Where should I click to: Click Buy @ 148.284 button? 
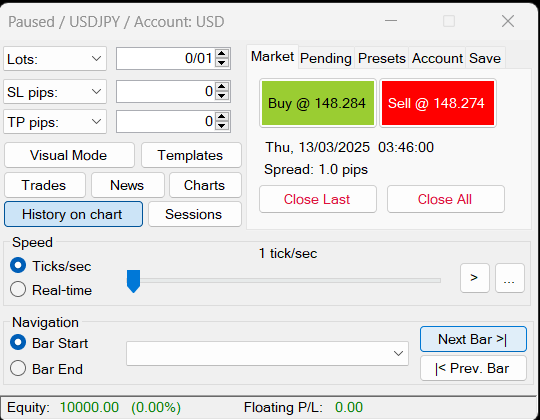tap(318, 103)
